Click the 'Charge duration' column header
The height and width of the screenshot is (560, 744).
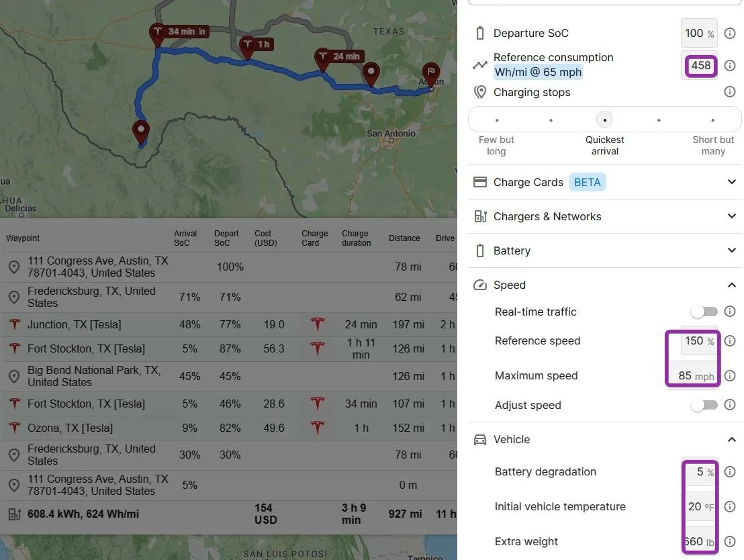coord(356,238)
